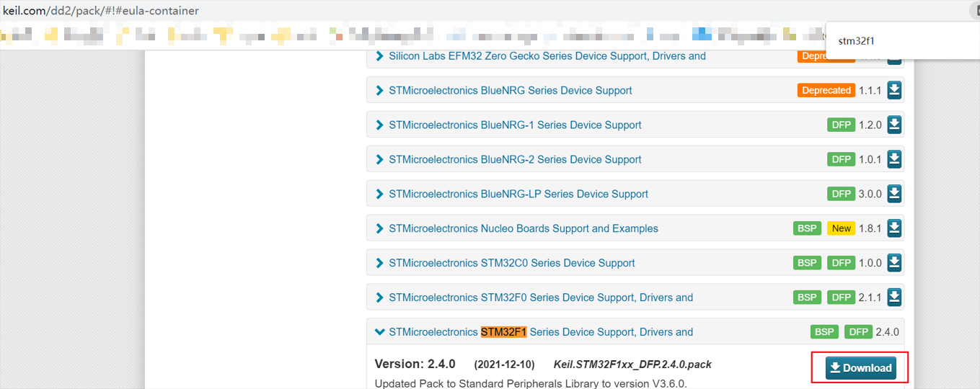
Task: Click the New badge on Nucleo Boards row
Action: tap(841, 228)
